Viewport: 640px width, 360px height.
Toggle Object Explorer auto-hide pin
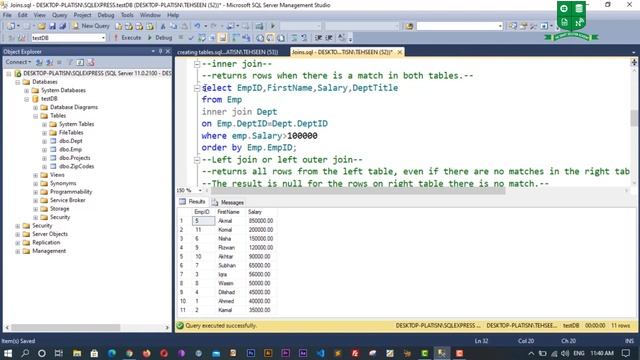pos(160,51)
